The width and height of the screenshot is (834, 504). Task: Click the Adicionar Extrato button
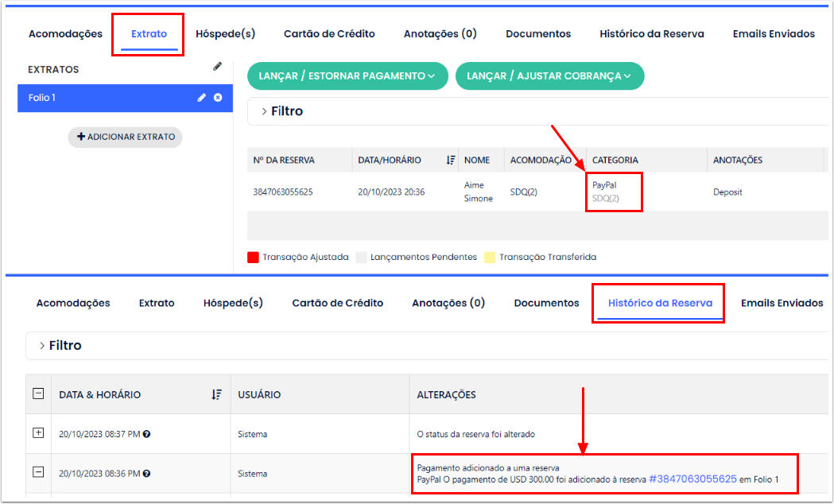[126, 137]
